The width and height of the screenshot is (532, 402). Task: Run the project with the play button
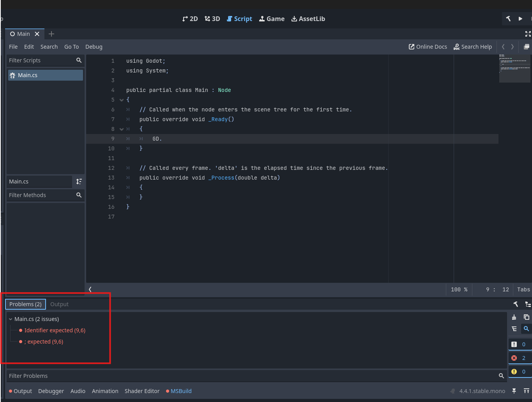[x=520, y=19]
